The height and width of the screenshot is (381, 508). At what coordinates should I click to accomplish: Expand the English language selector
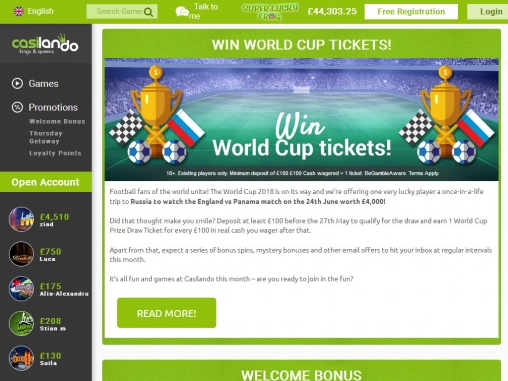(33, 11)
